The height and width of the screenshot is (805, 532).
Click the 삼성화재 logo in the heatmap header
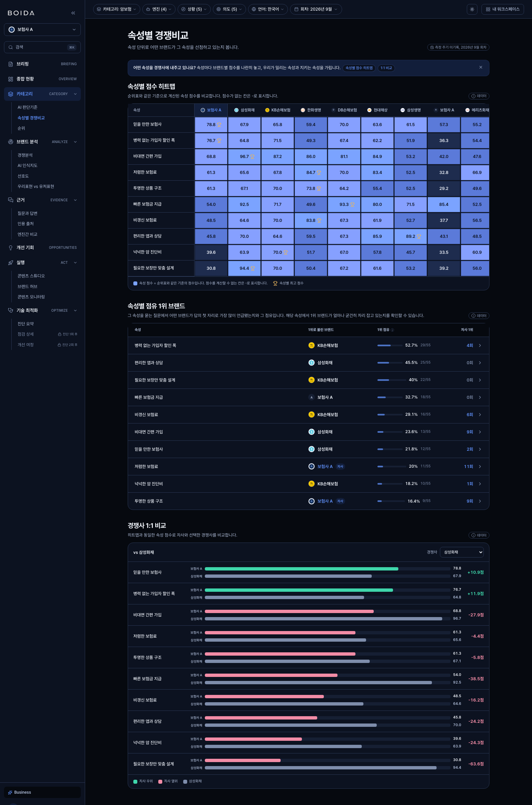[x=236, y=110]
